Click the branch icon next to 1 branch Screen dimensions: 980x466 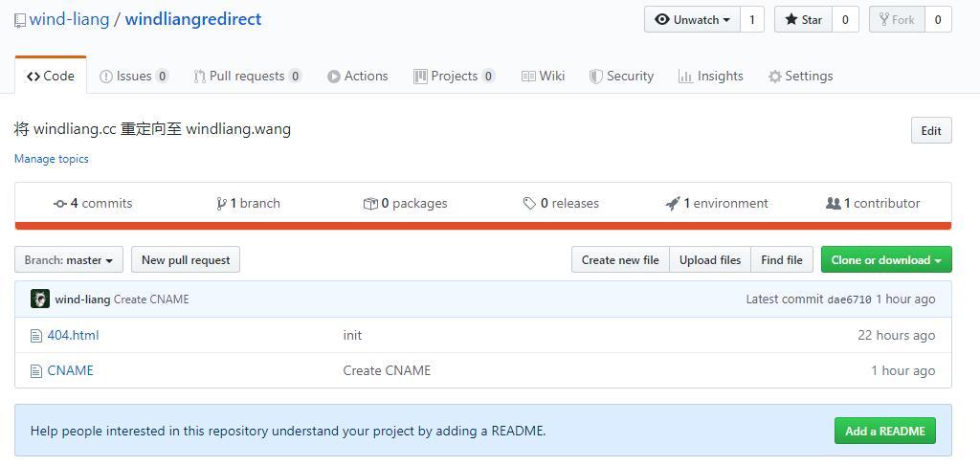(221, 204)
